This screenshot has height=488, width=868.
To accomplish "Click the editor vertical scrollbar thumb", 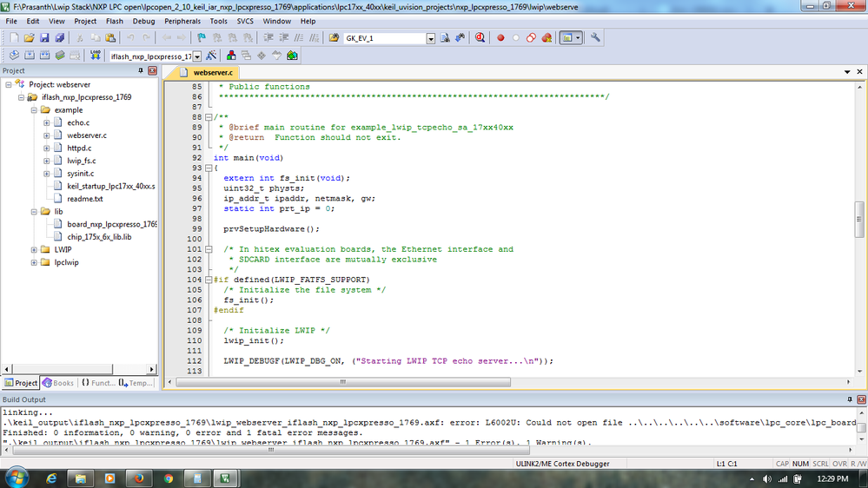I will [x=859, y=219].
